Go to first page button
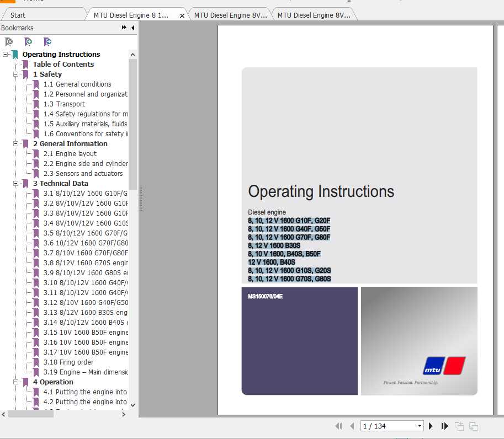 [x=338, y=426]
